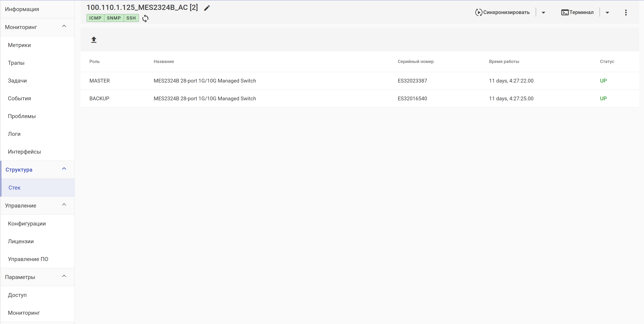The height and width of the screenshot is (324, 644).
Task: Go to Интерфейсы in the sidebar
Action: click(x=24, y=152)
